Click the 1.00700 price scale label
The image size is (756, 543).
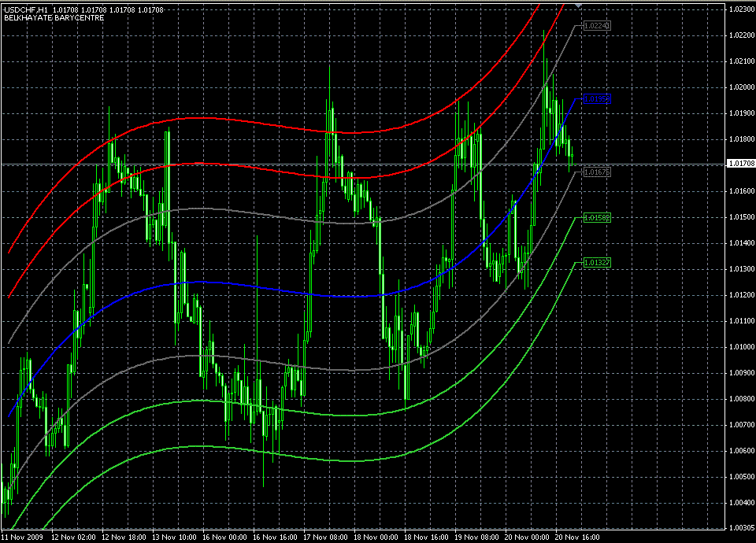(742, 425)
